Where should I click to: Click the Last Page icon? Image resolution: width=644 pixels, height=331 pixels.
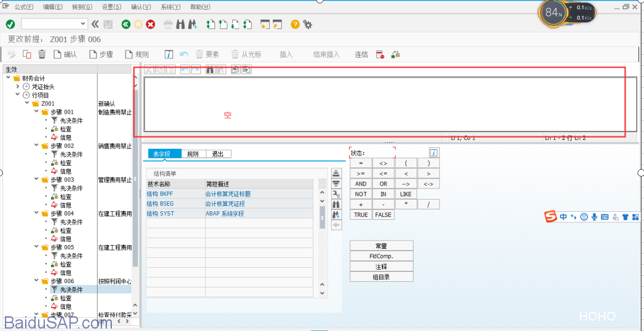tap(247, 25)
